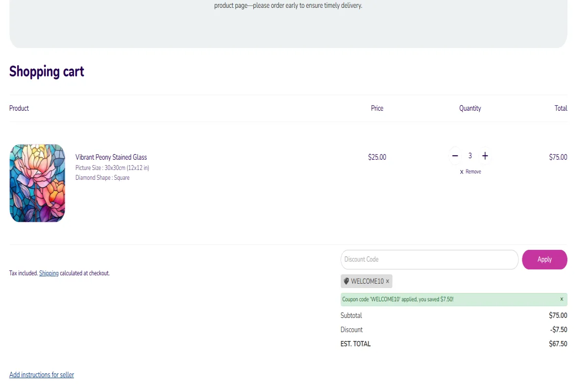The height and width of the screenshot is (387, 588).
Task: Click the Apply discount button
Action: tap(544, 260)
